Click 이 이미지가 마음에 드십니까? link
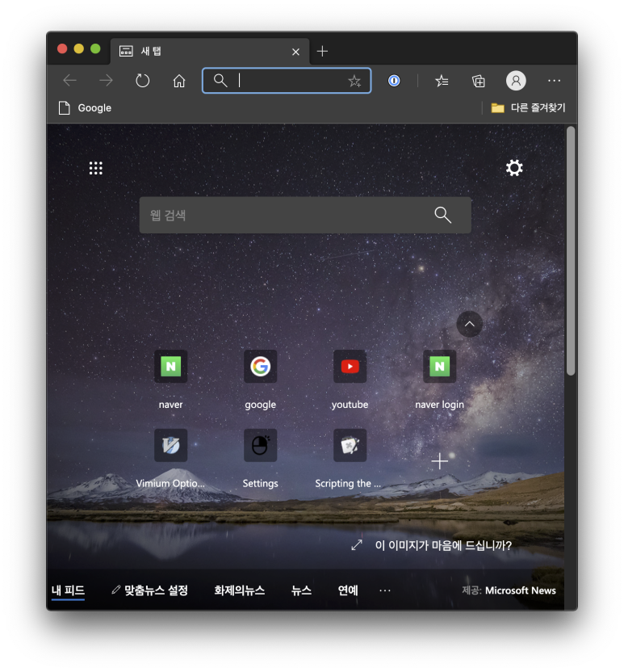The width and height of the screenshot is (624, 672). click(x=443, y=545)
